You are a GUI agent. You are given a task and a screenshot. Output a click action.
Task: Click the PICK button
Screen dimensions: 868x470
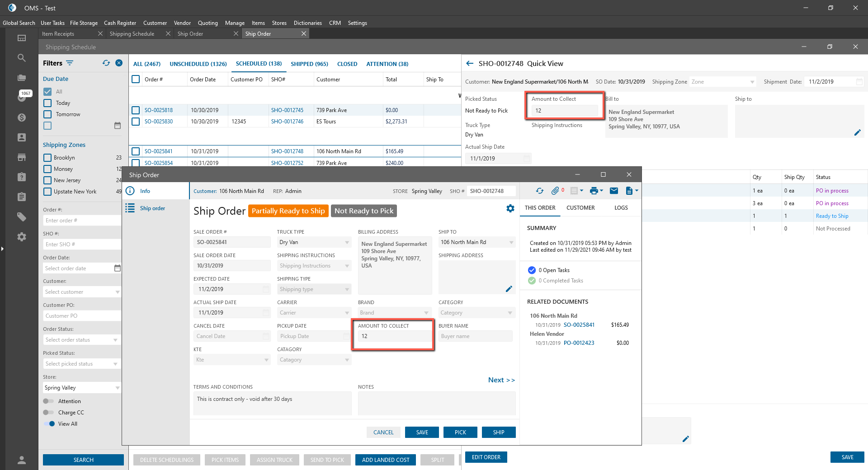tap(460, 432)
